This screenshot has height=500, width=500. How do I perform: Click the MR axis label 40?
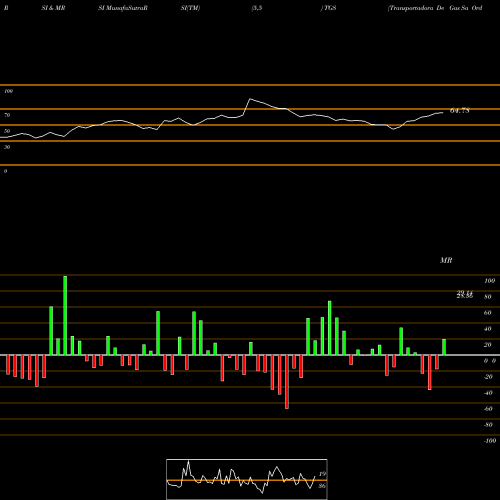pos(488,329)
